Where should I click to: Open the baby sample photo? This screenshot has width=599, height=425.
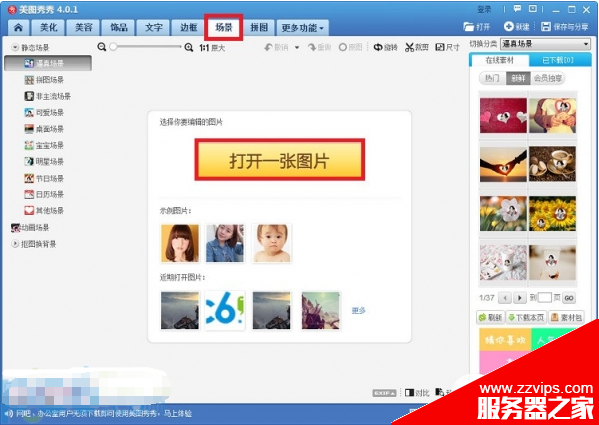(272, 243)
